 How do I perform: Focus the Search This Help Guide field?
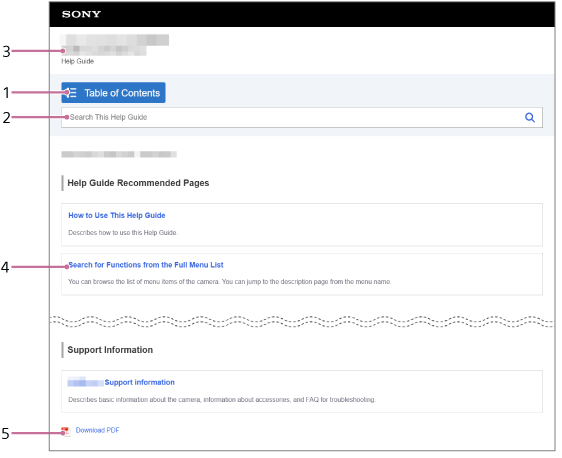tap(302, 117)
